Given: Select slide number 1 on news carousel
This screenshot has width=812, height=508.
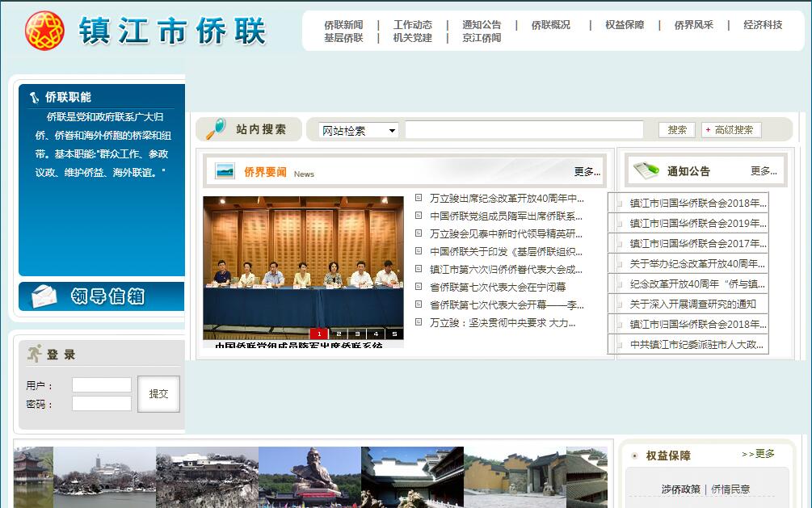Looking at the screenshot, I should click(x=319, y=334).
